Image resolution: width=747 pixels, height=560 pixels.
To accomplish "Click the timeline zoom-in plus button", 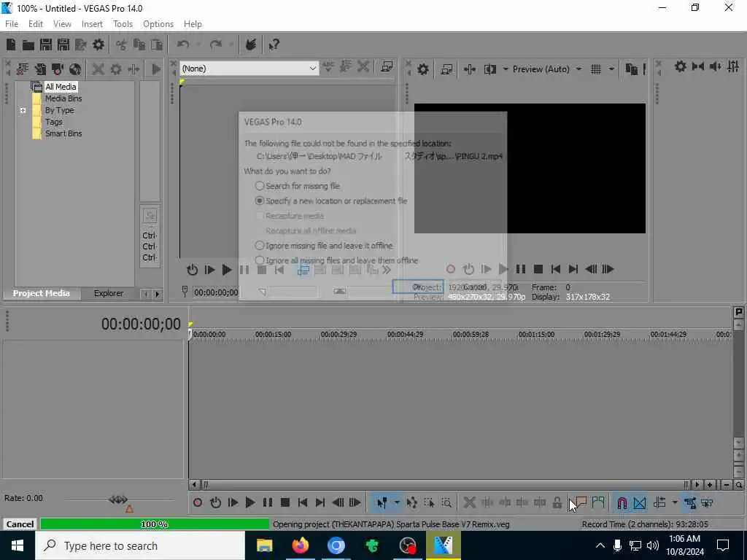I will [x=710, y=485].
